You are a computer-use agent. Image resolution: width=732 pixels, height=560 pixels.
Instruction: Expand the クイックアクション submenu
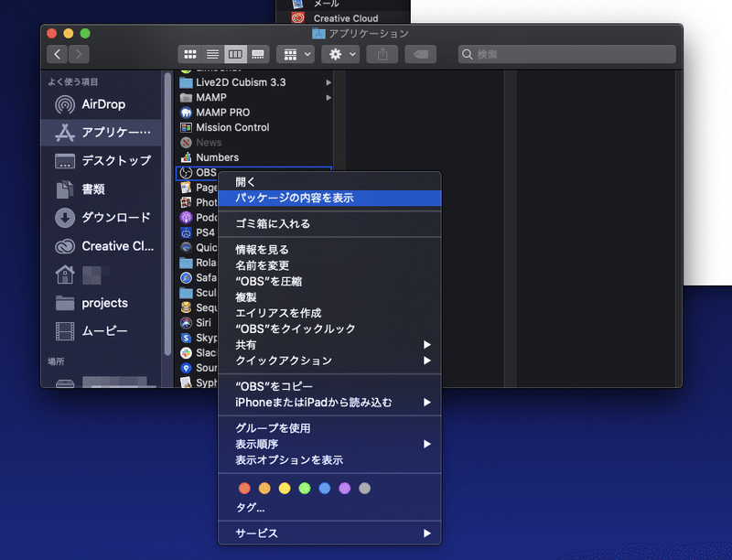[329, 361]
